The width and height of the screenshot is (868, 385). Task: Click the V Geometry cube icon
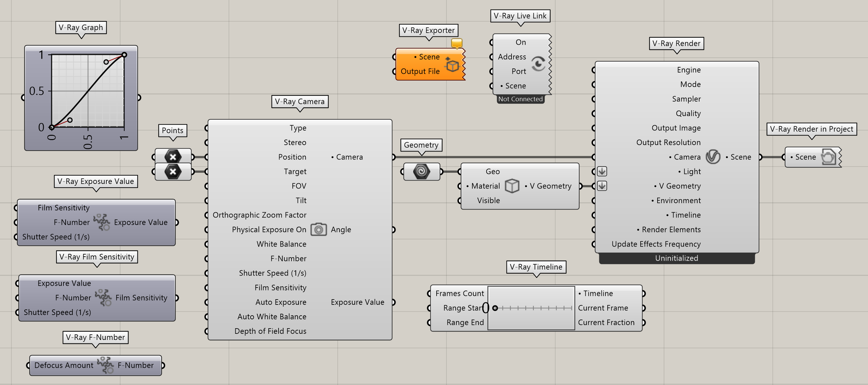click(512, 186)
